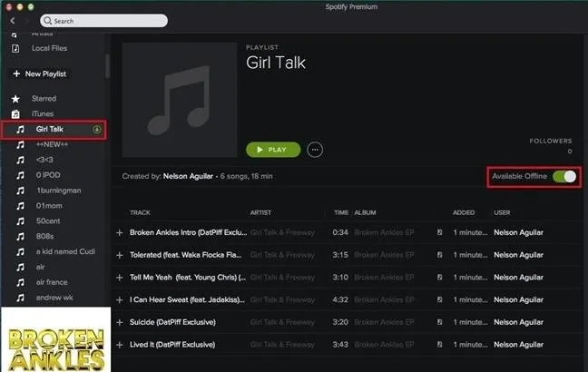Open user Nelson Aguilar in Lived It row
Viewport: 588px width, 372px height.
pos(518,345)
